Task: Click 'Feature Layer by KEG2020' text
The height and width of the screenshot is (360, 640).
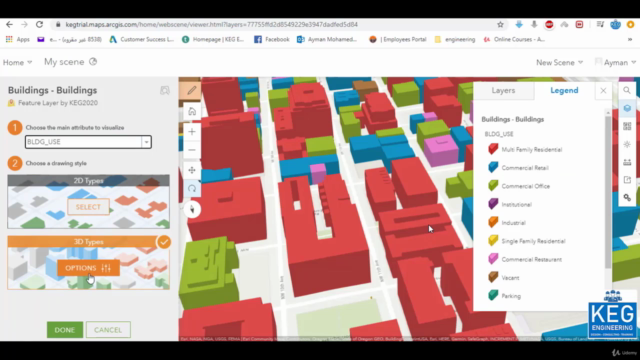Action: click(x=58, y=103)
